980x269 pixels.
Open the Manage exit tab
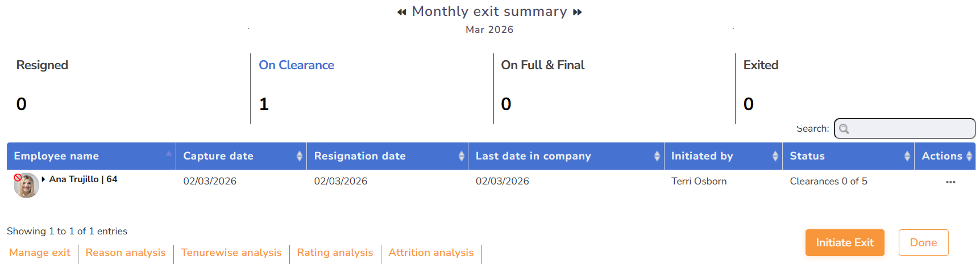pyautogui.click(x=40, y=253)
